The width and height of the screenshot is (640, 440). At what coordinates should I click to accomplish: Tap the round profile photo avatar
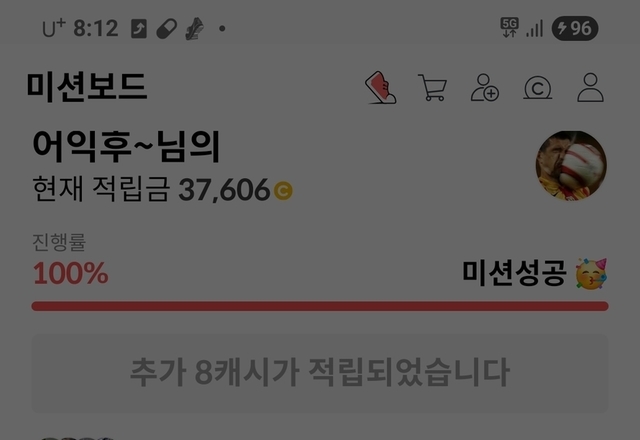coord(571,166)
